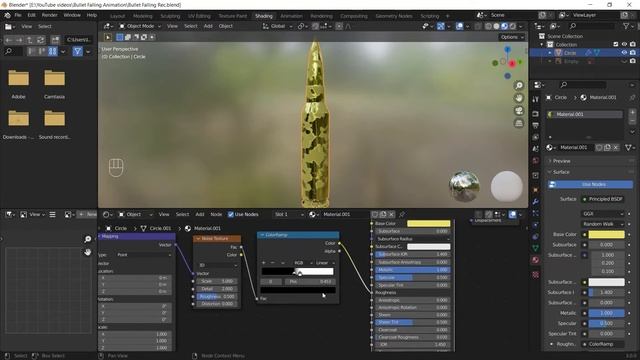The image size is (640, 360).
Task: Open the Sound recordings folder
Action: click(x=54, y=124)
